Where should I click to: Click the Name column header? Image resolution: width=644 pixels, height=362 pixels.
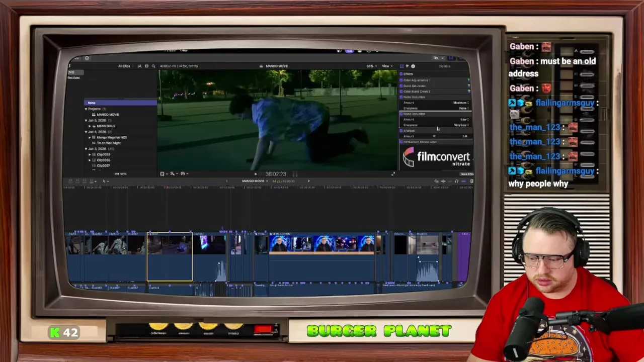pos(120,103)
